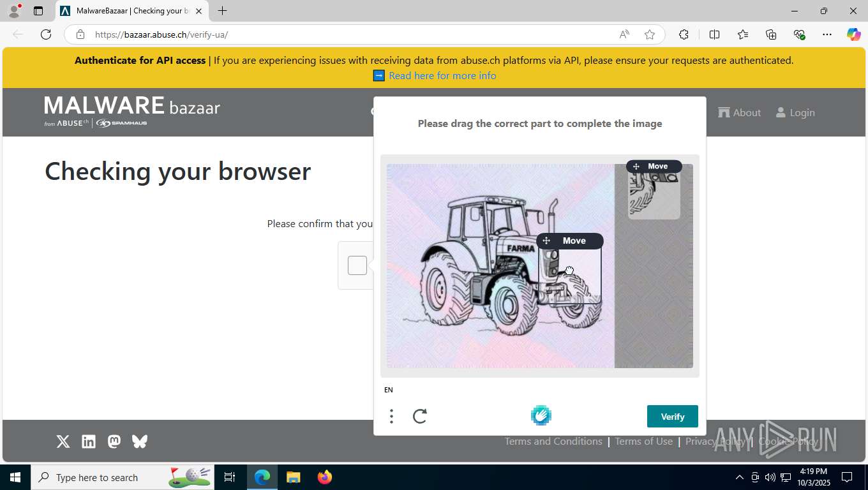Image resolution: width=868 pixels, height=490 pixels.
Task: Open browser Extensions puzzle icon
Action: [684, 34]
